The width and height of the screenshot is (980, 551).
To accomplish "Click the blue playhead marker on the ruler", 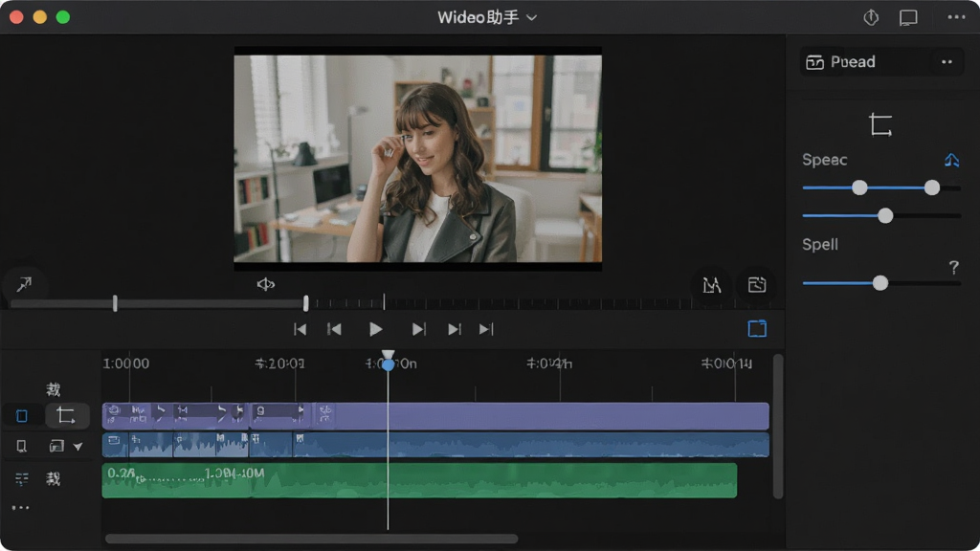I will tap(389, 364).
